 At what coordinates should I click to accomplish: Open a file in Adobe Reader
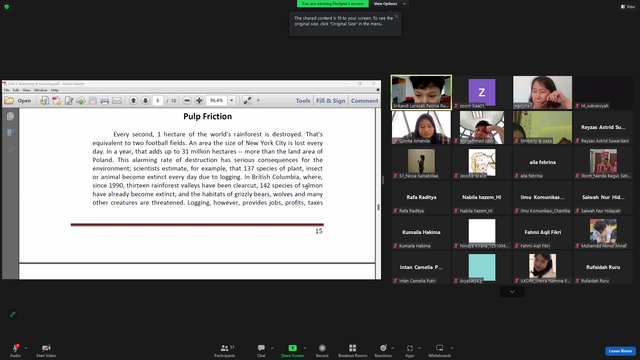tap(18, 100)
